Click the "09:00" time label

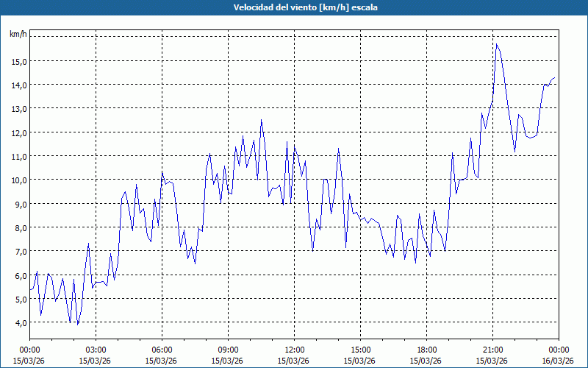pyautogui.click(x=228, y=350)
